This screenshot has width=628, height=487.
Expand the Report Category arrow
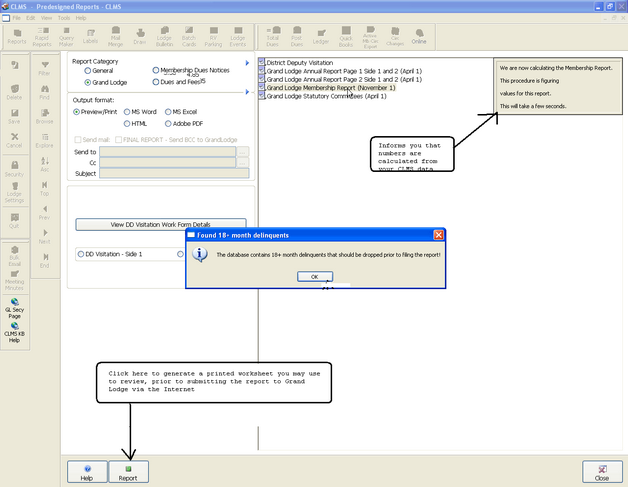[247, 62]
